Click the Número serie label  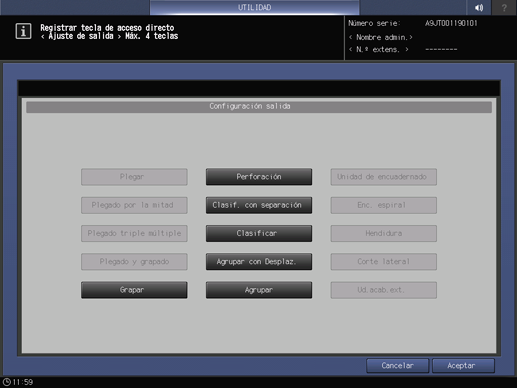coord(374,23)
